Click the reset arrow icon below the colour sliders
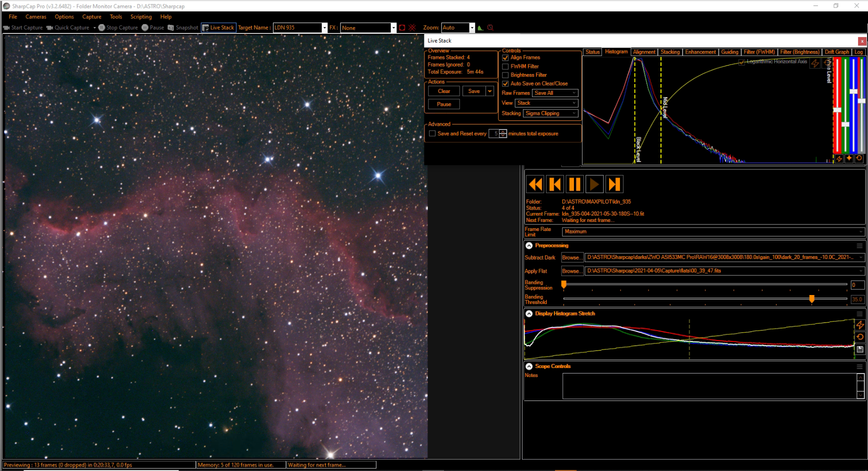Image resolution: width=868 pixels, height=471 pixels. click(x=859, y=158)
